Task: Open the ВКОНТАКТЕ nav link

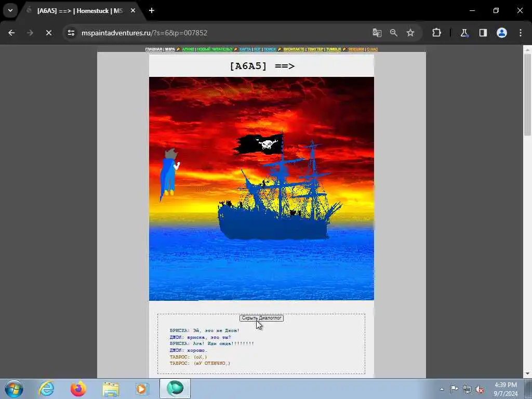Action: [294, 49]
